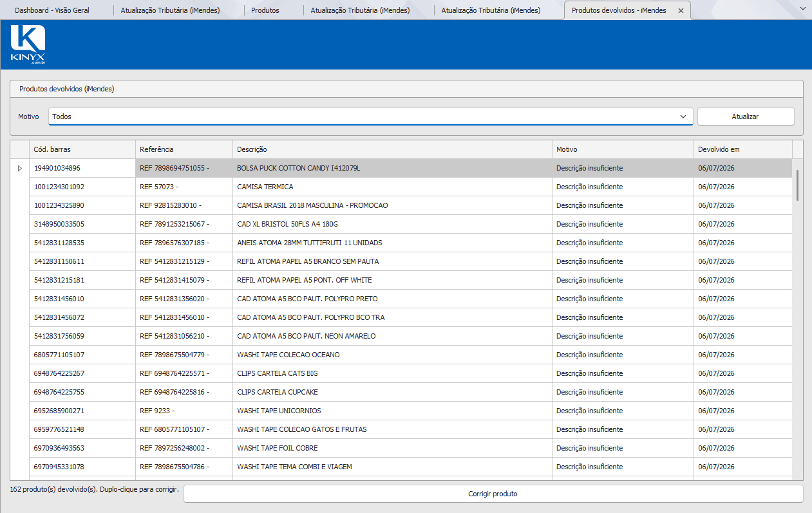Click barcode cell 1001234325890
The width and height of the screenshot is (812, 513).
point(82,205)
